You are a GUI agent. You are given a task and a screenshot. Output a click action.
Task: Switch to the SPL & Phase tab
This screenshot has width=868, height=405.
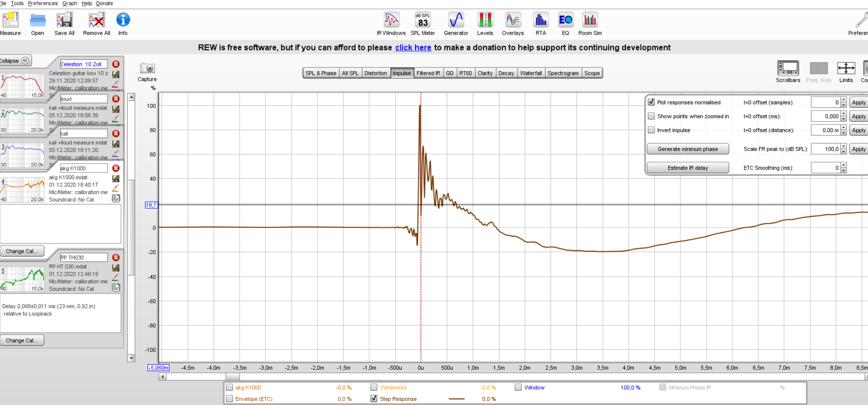tap(321, 73)
